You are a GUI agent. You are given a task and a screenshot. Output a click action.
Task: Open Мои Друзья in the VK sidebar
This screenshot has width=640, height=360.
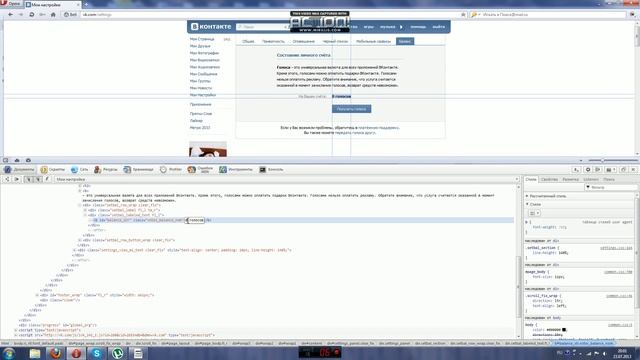point(200,46)
